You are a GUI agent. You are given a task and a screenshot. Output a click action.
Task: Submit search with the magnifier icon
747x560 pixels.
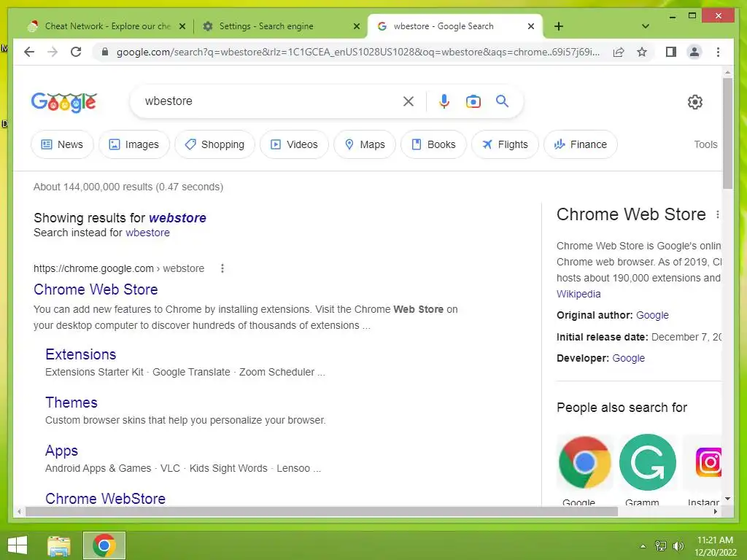[502, 101]
